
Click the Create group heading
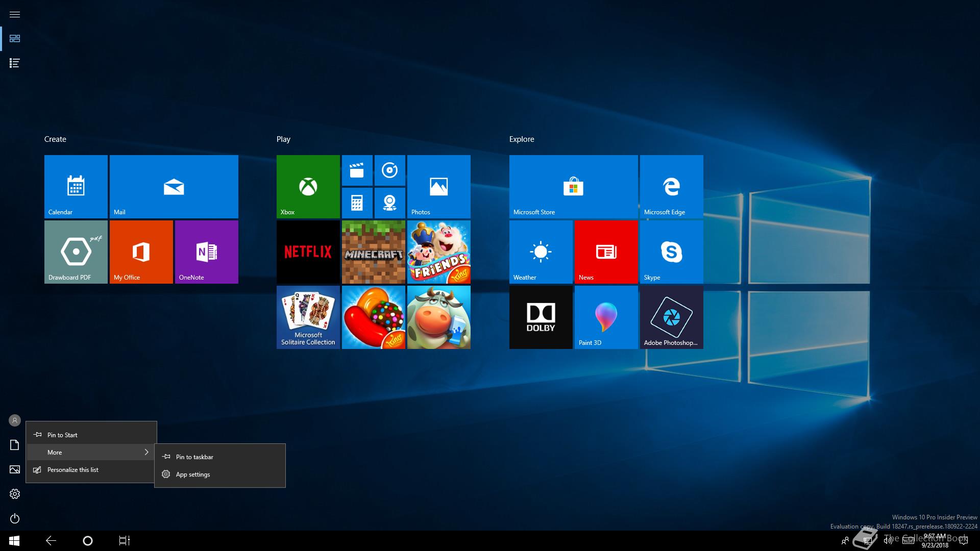click(x=55, y=139)
